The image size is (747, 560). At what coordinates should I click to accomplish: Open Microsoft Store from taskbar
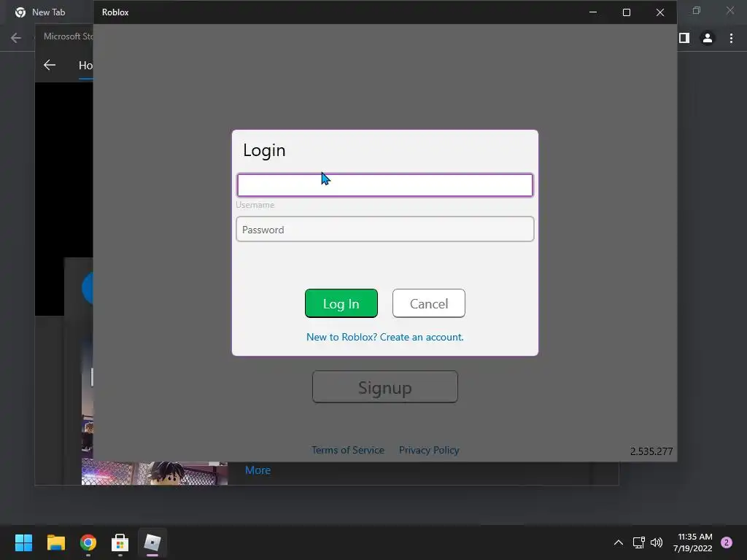[x=120, y=542]
